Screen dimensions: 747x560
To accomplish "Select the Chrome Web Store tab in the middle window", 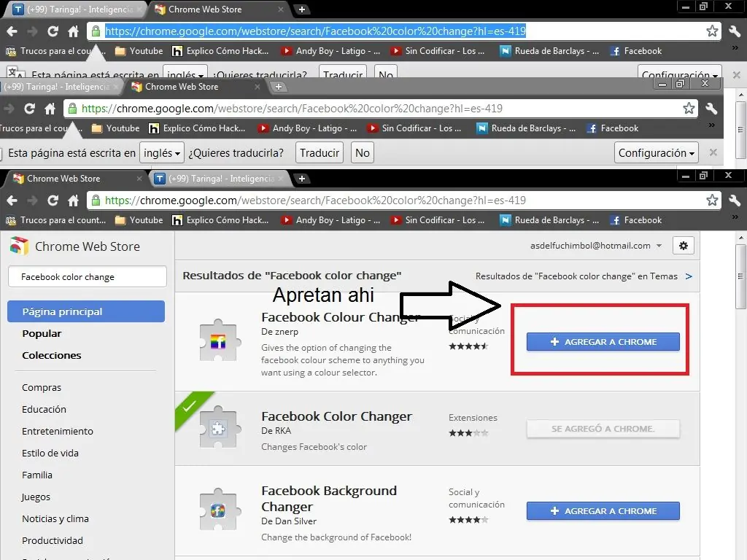I will [196, 87].
